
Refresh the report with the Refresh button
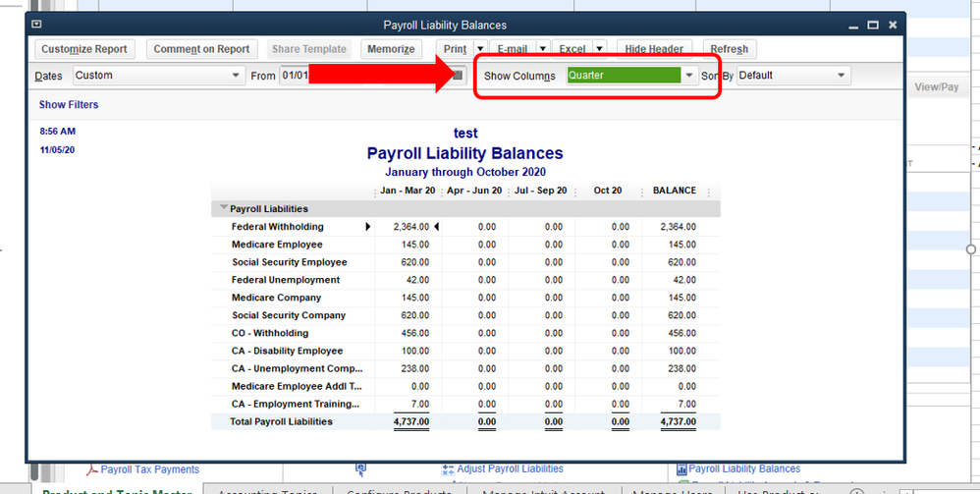729,49
